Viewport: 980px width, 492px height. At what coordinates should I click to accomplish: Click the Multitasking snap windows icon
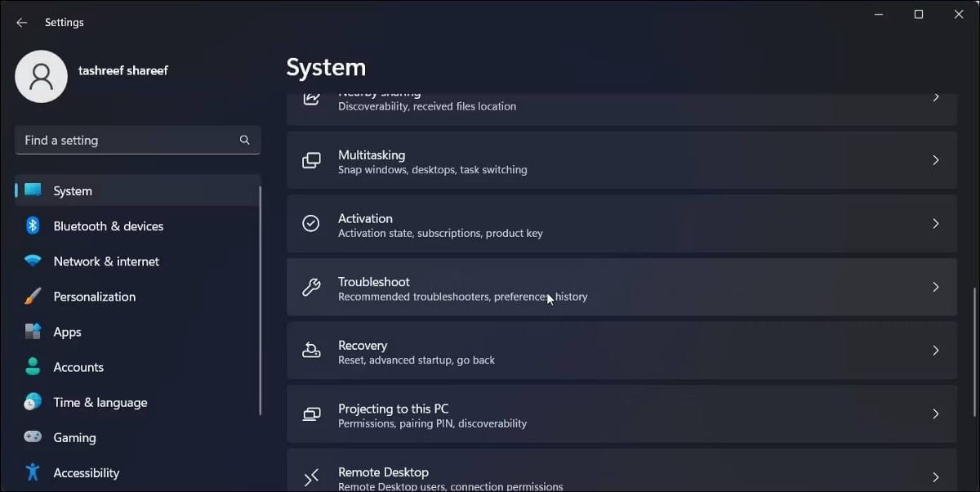(x=311, y=160)
